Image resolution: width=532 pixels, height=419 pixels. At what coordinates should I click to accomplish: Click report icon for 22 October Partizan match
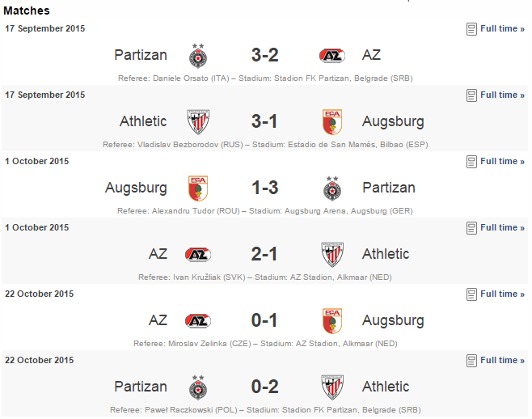[471, 361]
